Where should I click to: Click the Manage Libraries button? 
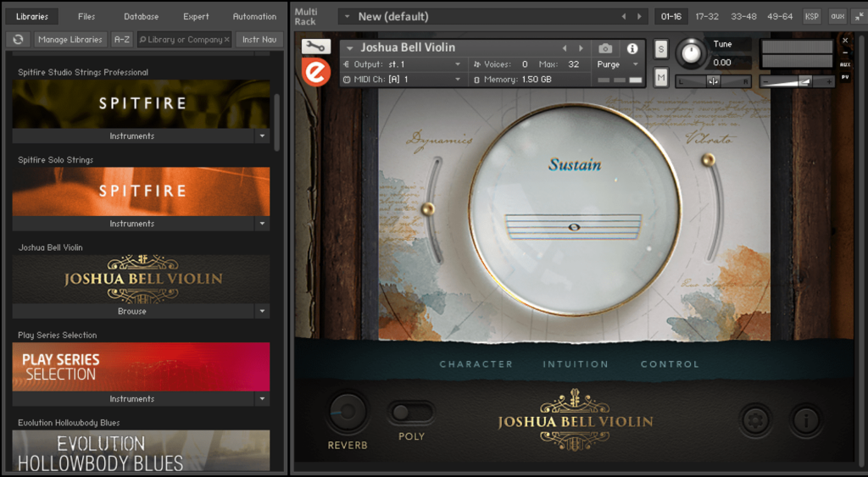point(70,39)
